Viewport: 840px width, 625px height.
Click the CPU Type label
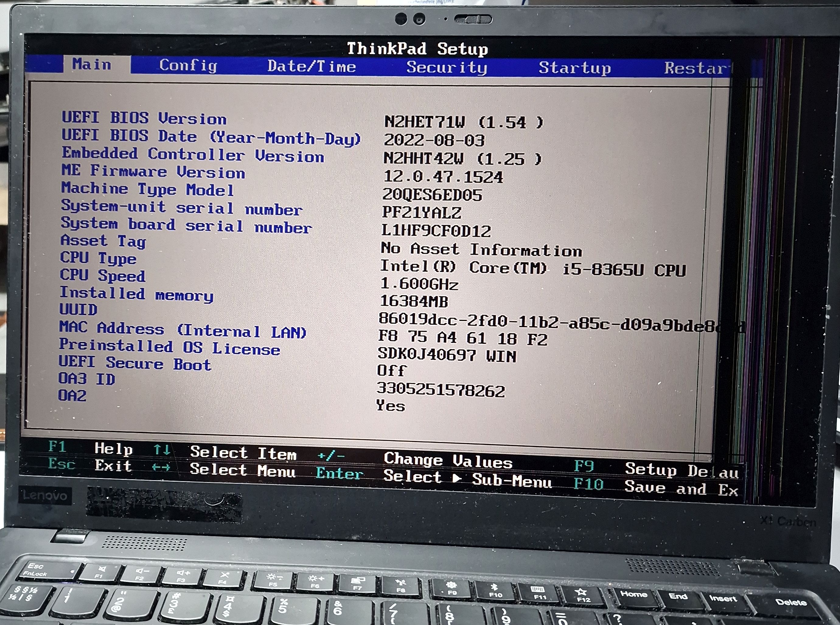click(98, 258)
